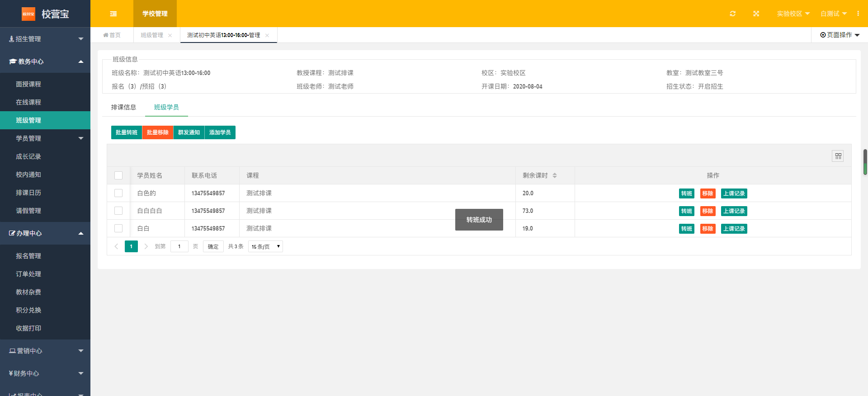Click 转班 for student 白白
868x396 pixels.
tap(687, 229)
